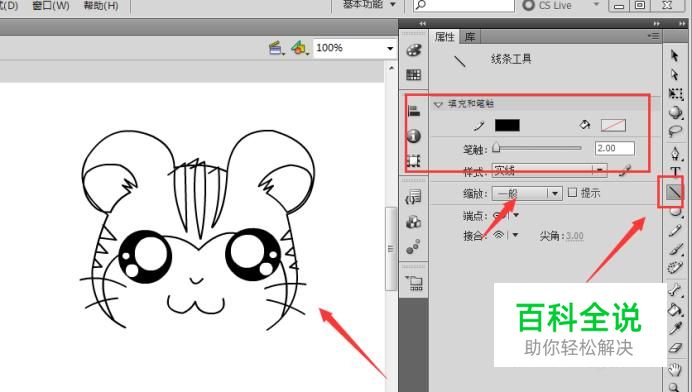Open the 帮助(H) menu
The width and height of the screenshot is (692, 392).
tap(101, 6)
